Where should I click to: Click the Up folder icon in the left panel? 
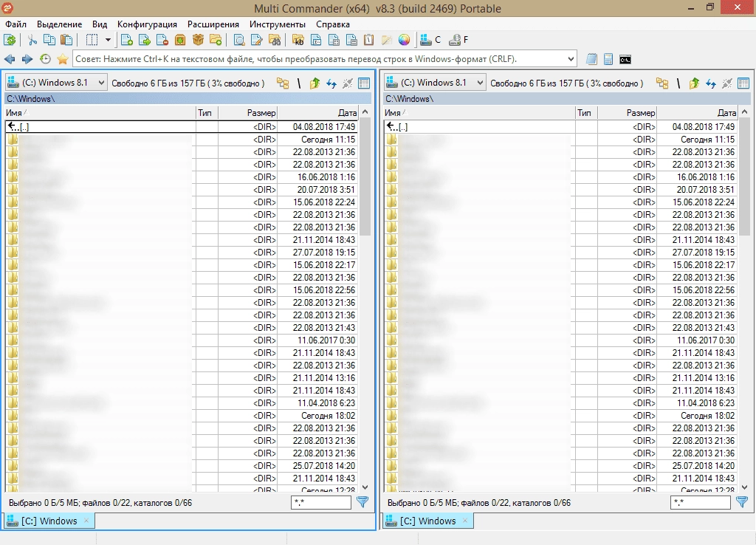pyautogui.click(x=315, y=83)
